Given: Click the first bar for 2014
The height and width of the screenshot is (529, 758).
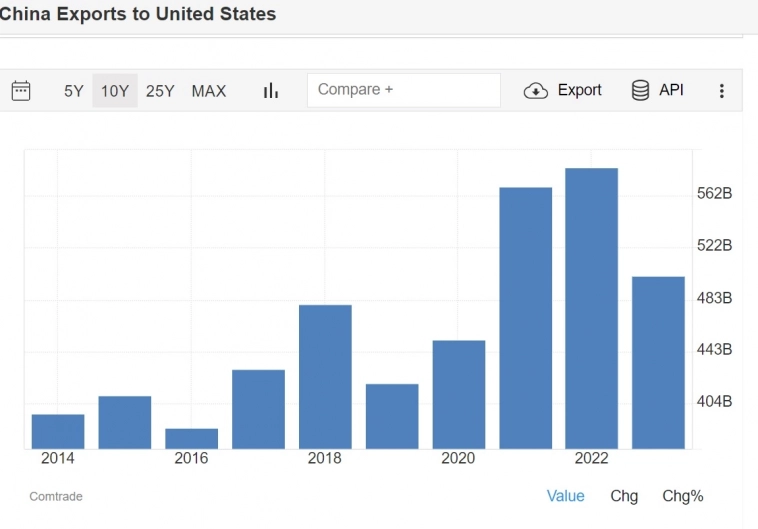Looking at the screenshot, I should (58, 431).
